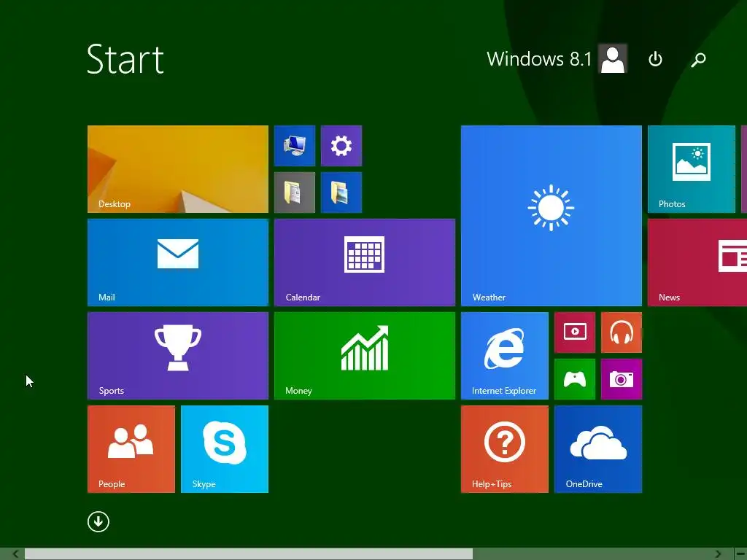Open the Help+Tips tile

(505, 449)
